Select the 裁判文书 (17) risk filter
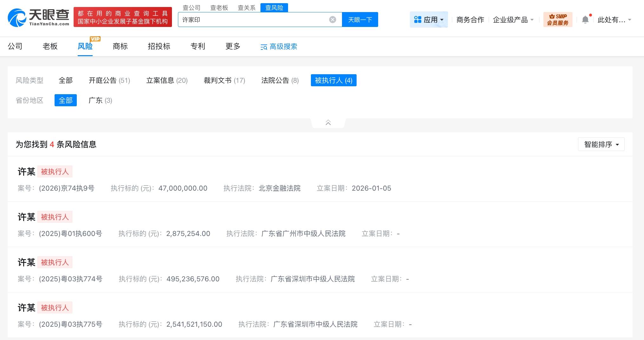 point(224,81)
